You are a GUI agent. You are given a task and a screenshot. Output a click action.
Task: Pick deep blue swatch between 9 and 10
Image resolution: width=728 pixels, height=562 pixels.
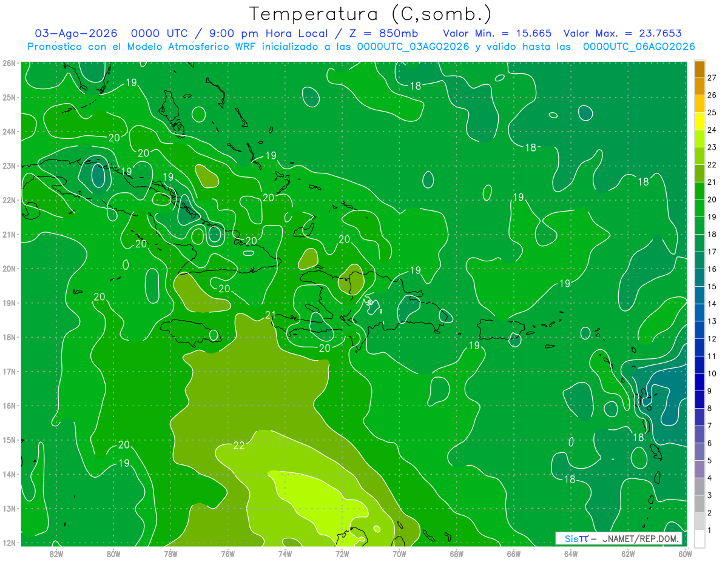[x=699, y=382]
